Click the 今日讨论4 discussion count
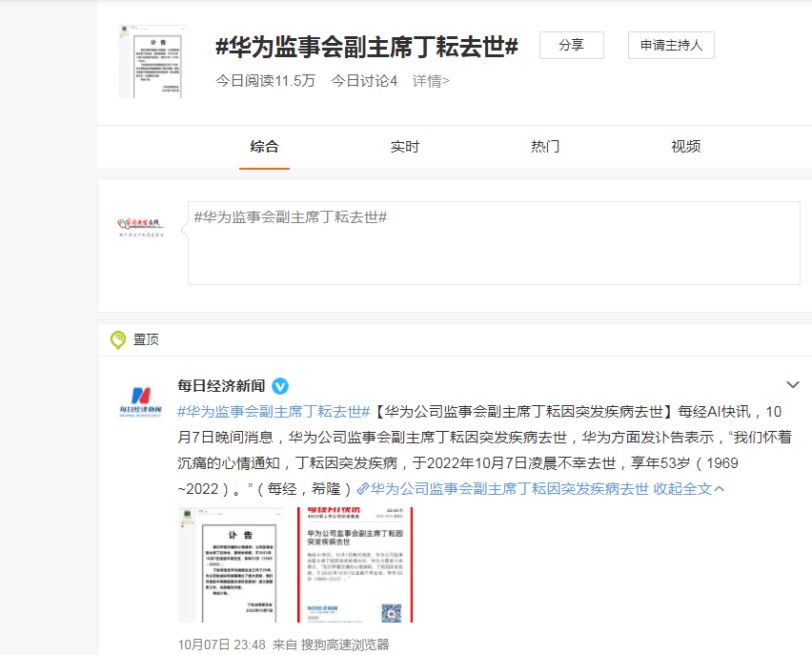 click(x=364, y=81)
